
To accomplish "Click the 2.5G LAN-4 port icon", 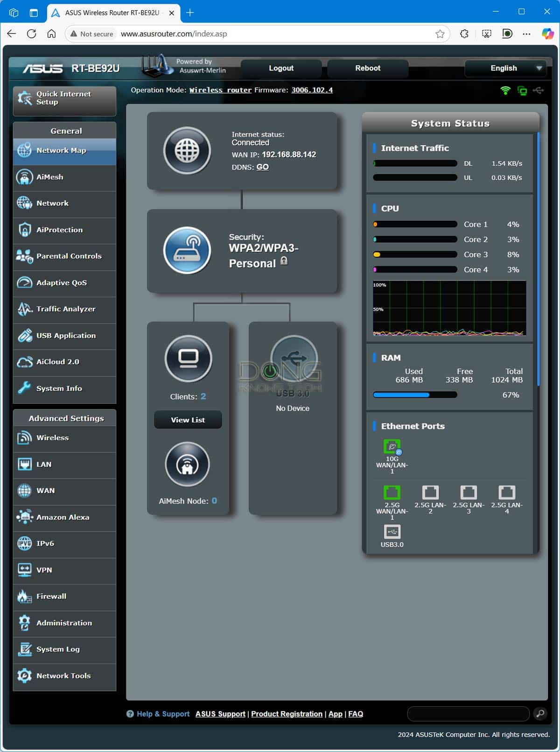I will coord(507,492).
